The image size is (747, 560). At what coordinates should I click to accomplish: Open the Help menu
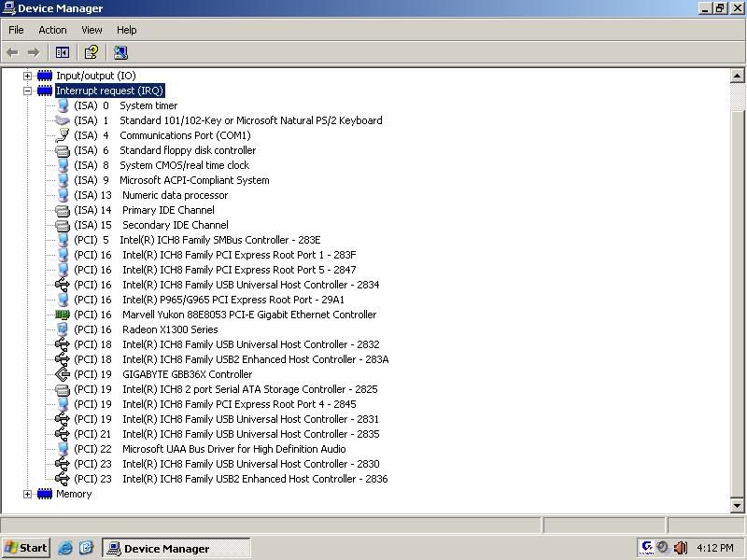click(127, 30)
